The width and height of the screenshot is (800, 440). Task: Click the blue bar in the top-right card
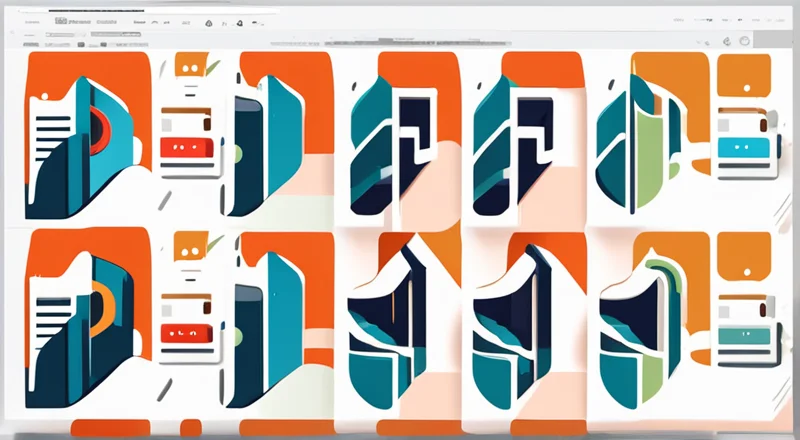pyautogui.click(x=744, y=148)
